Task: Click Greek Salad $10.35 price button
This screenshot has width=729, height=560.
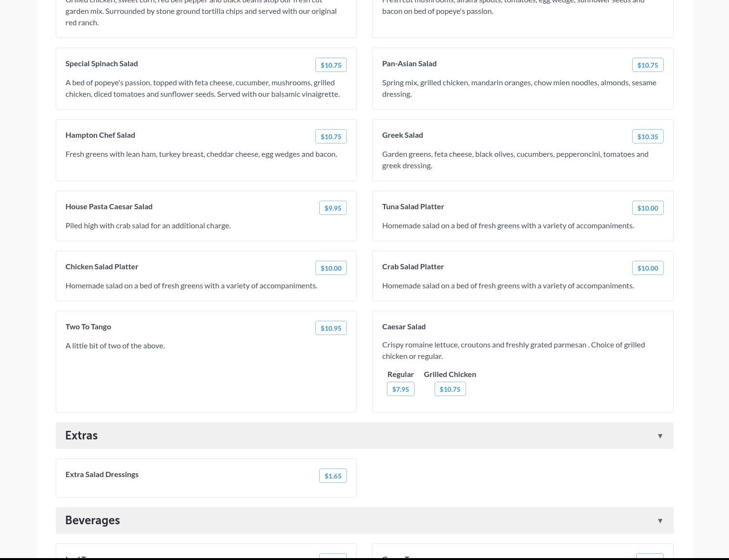Action: tap(648, 137)
